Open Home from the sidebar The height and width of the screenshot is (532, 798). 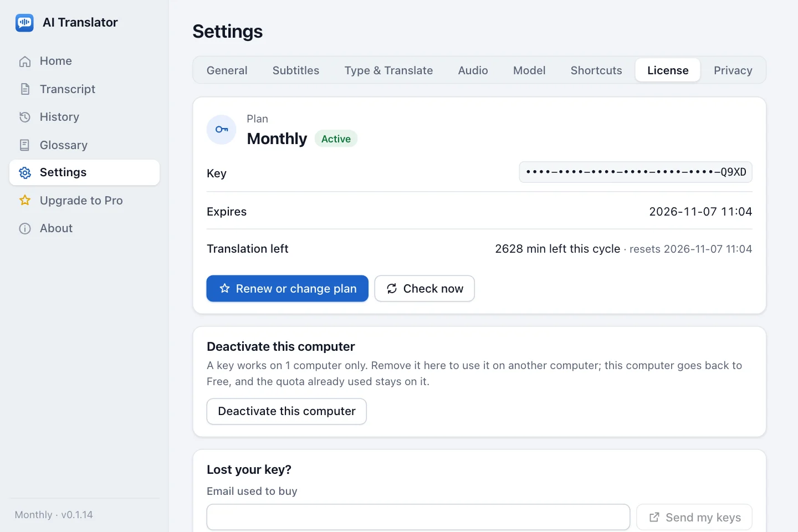point(84,61)
